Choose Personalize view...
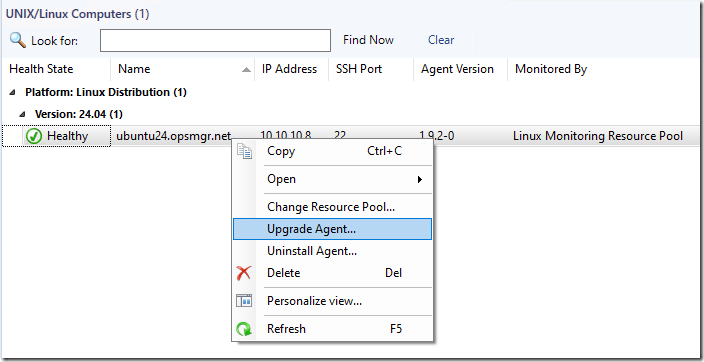Viewport: 704px width, 362px height. point(332,301)
